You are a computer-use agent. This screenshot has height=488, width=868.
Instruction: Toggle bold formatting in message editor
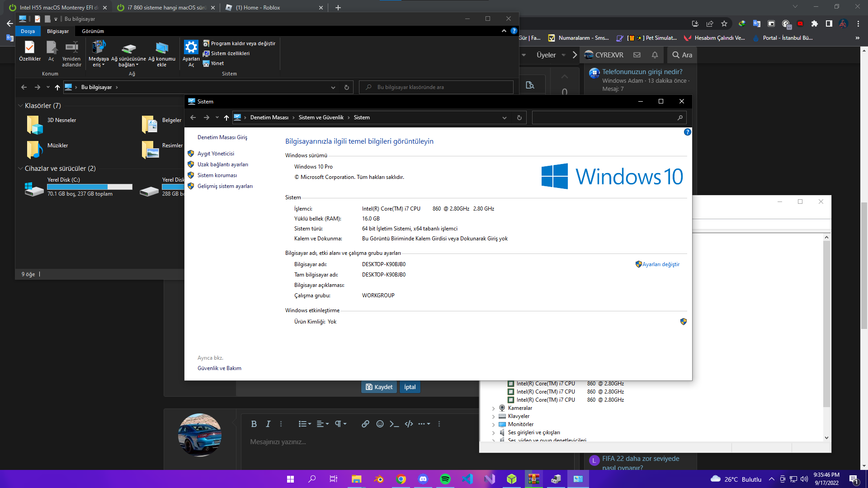254,424
